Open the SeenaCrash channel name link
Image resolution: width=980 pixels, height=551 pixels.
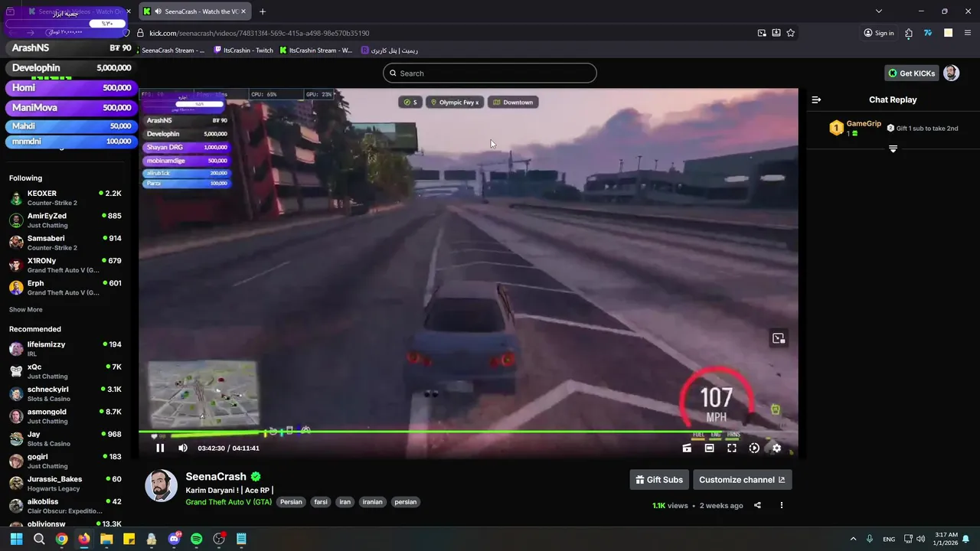coord(216,477)
